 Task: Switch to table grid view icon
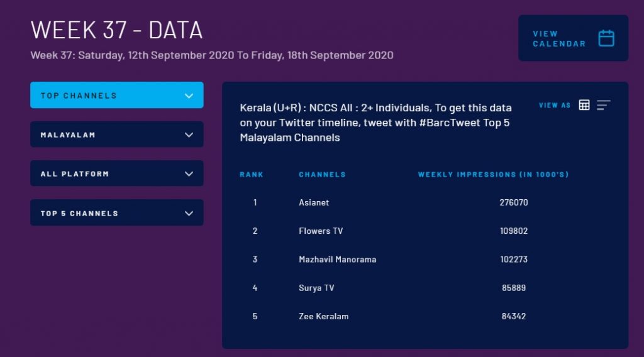(x=584, y=105)
